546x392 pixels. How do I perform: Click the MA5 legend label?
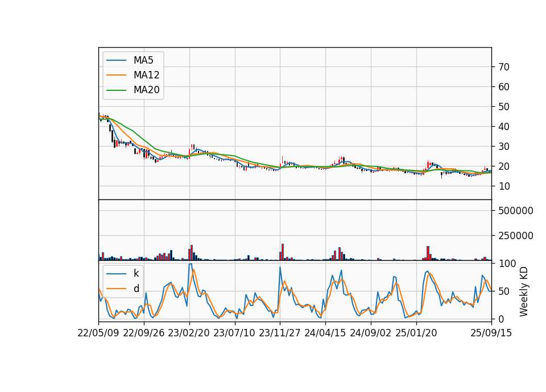(x=143, y=60)
